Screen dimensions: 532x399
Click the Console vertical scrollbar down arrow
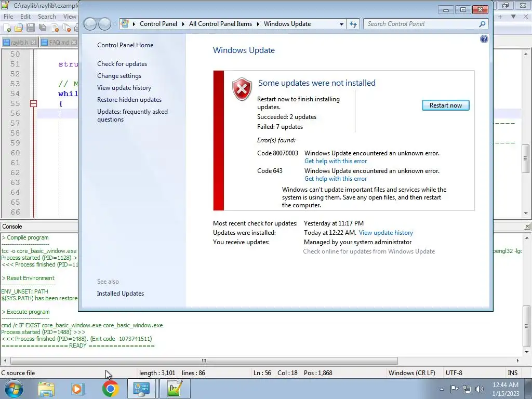526,352
